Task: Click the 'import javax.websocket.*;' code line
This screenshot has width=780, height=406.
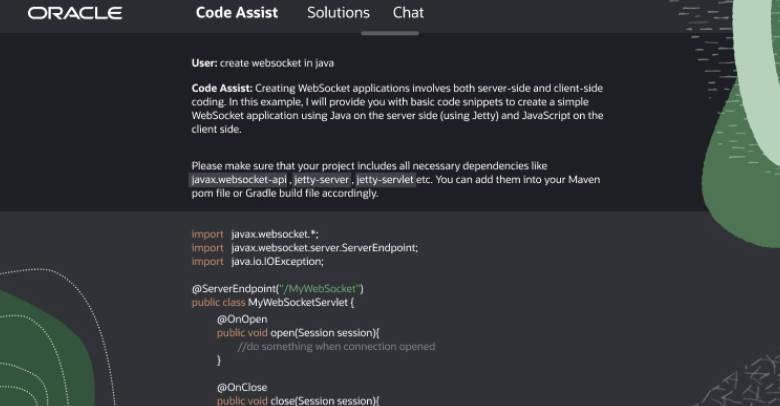Action: [255, 234]
